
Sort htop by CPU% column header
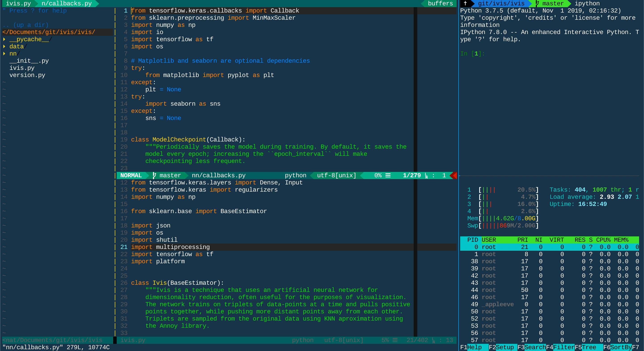pyautogui.click(x=603, y=240)
